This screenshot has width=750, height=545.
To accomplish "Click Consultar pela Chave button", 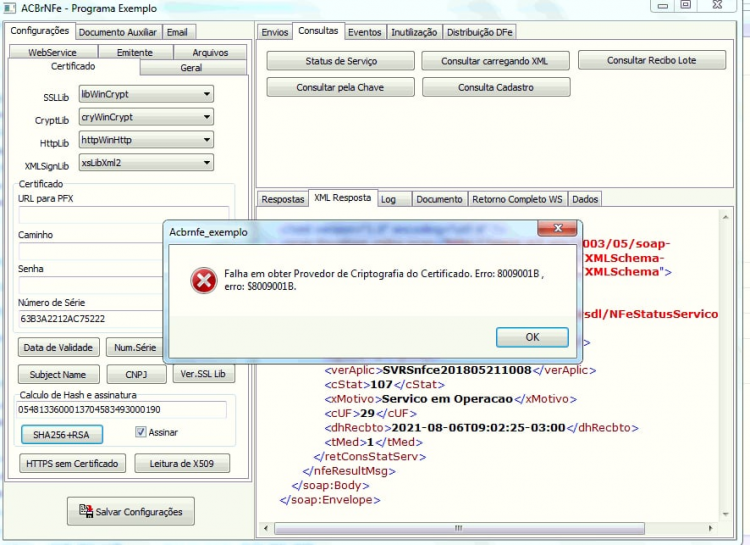I will [x=340, y=87].
